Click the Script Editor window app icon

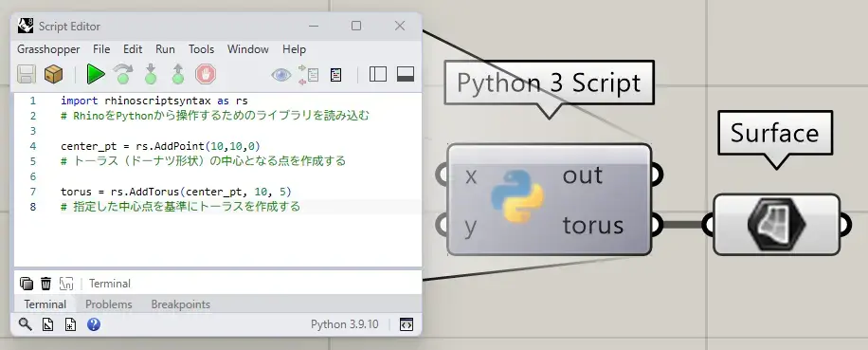tap(26, 26)
